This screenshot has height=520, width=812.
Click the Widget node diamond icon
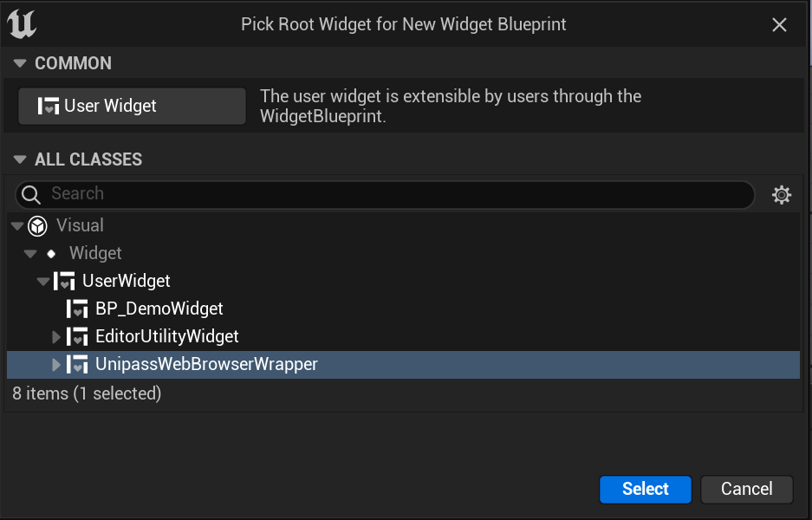50,253
